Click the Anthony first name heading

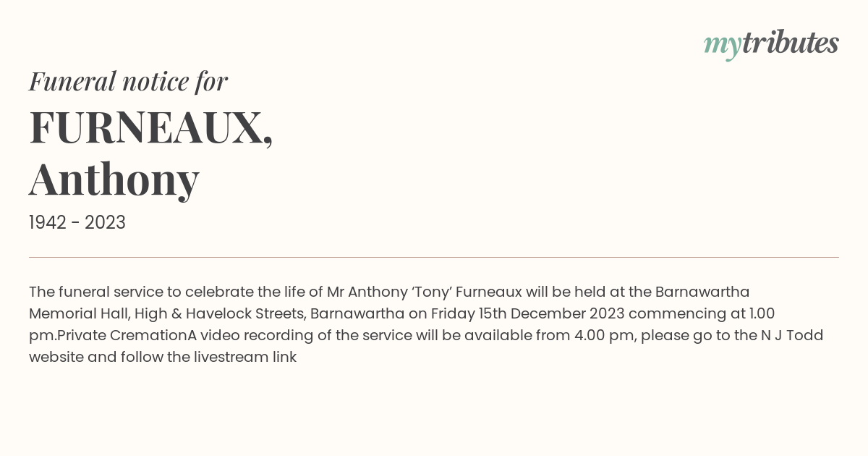[114, 180]
